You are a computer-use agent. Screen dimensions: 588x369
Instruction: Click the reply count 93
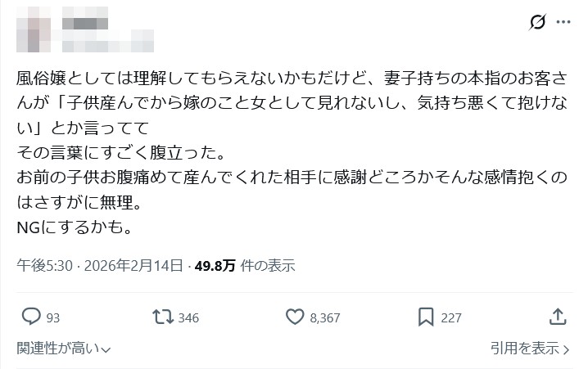tap(53, 317)
